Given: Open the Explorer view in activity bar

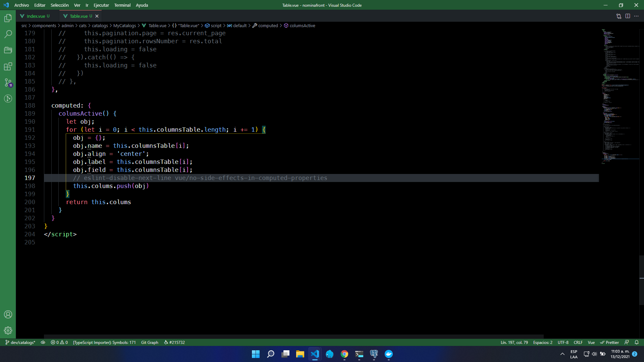Looking at the screenshot, I should point(8,18).
